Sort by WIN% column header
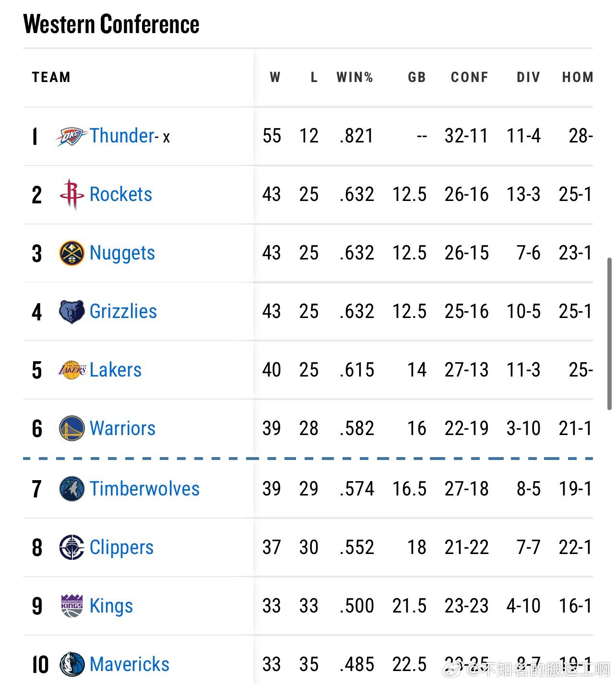The image size is (616, 684). (x=355, y=77)
